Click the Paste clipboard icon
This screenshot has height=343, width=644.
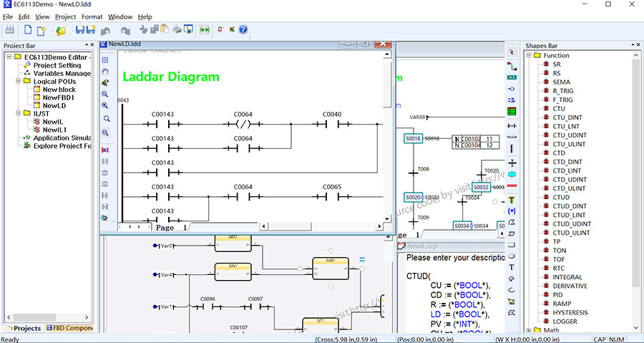tap(165, 29)
